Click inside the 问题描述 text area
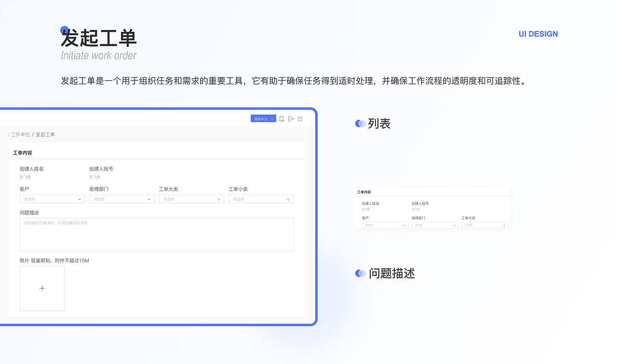 pyautogui.click(x=157, y=234)
